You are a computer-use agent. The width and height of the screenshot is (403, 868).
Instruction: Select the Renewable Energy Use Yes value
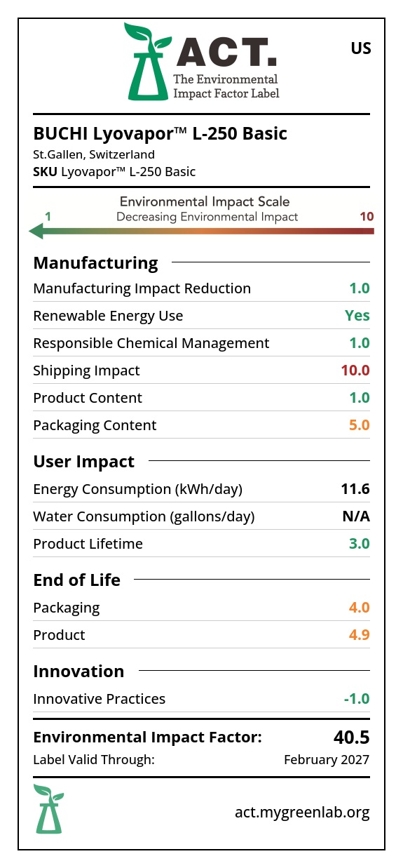[x=357, y=316]
